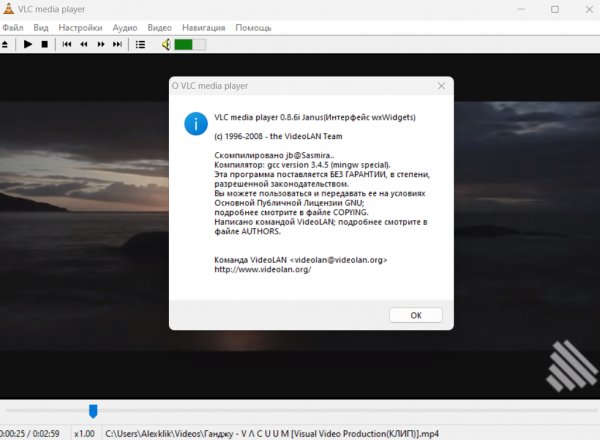600x440 pixels.
Task: Jump to previous track in playlist
Action: [x=67, y=44]
